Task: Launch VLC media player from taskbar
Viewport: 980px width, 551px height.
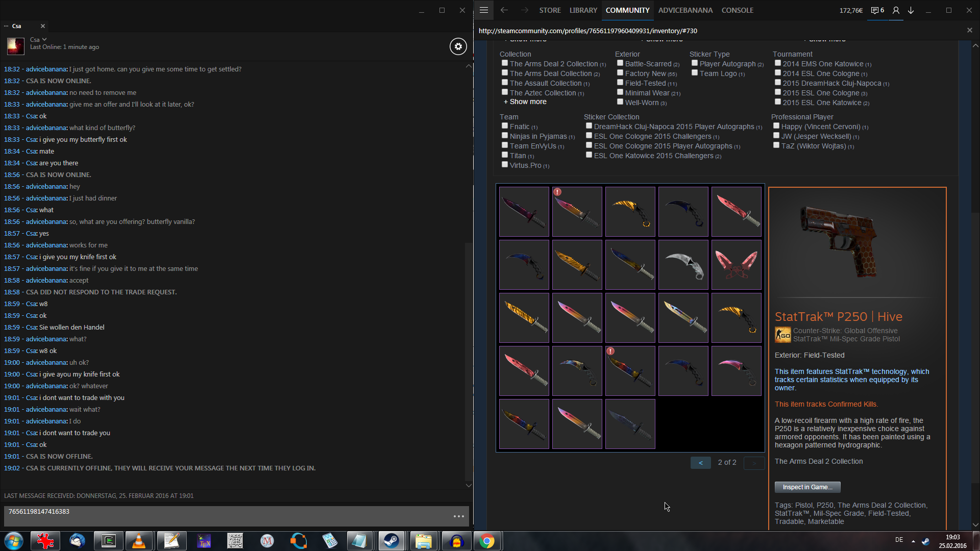Action: (139, 541)
